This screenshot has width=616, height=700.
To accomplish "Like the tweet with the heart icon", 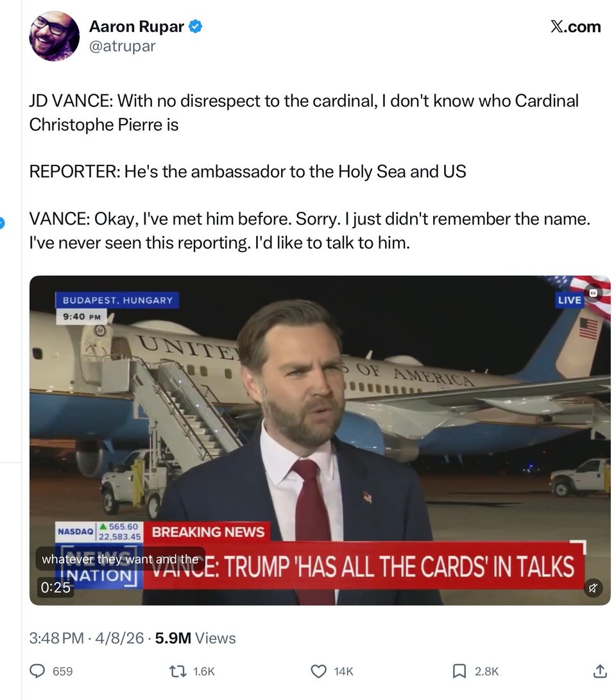I will 318,671.
